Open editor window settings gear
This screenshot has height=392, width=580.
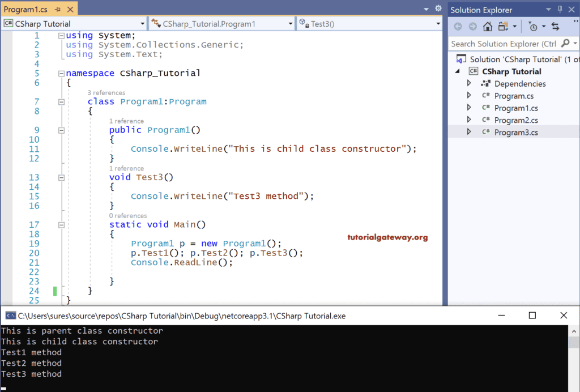click(x=438, y=8)
